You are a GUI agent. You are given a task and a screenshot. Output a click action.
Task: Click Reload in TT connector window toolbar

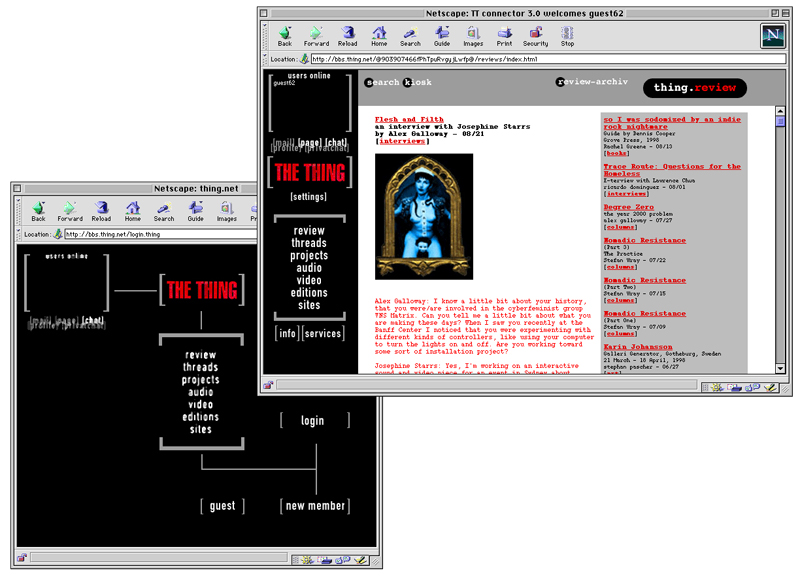(347, 36)
